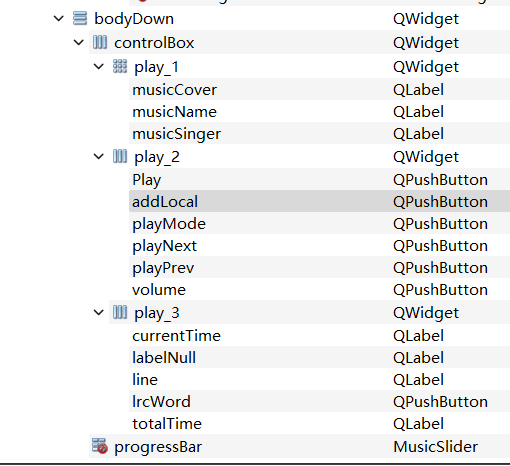Collapse the play_3 tree node
Viewport: 510px width, 466px height.
point(99,312)
